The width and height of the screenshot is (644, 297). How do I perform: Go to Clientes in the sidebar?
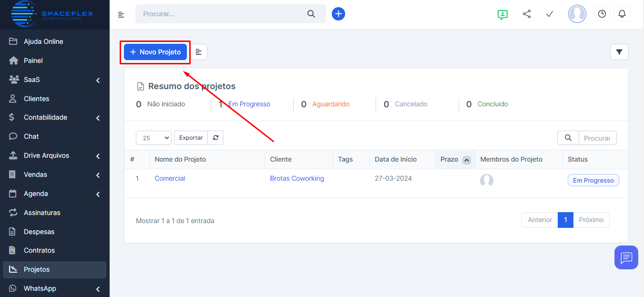pyautogui.click(x=36, y=99)
